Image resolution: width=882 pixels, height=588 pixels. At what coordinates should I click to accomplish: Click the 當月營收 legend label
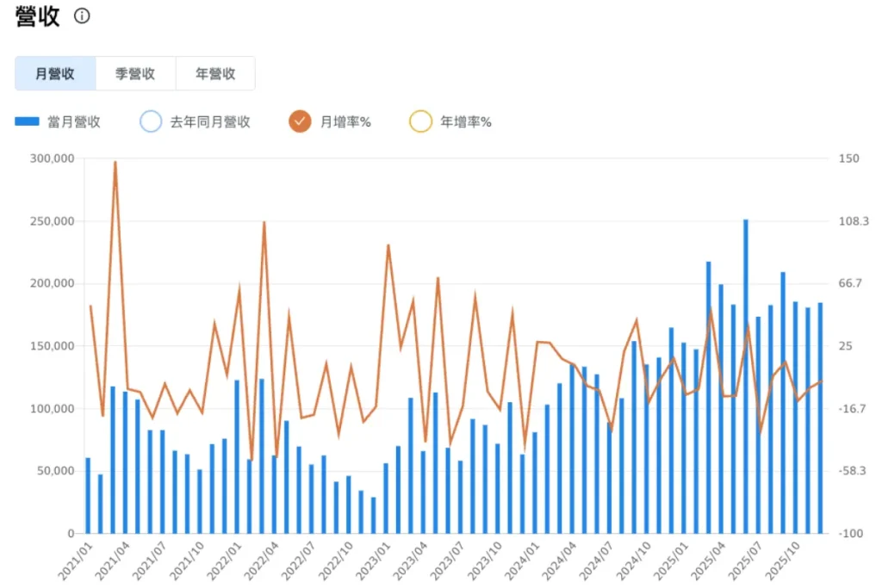coord(74,122)
